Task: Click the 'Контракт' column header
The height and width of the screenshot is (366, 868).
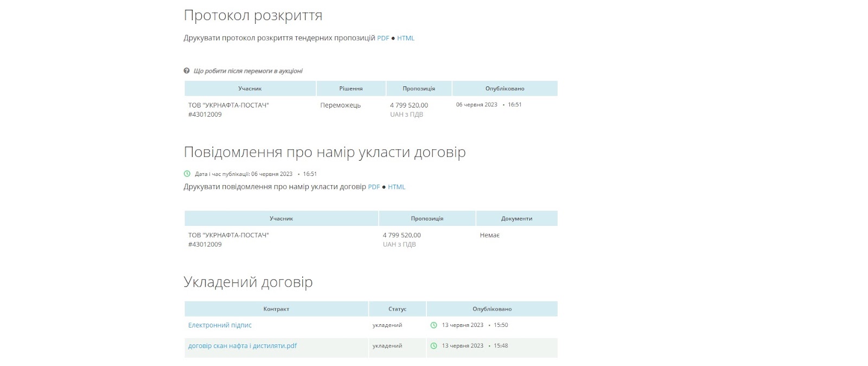Action: coord(276,309)
